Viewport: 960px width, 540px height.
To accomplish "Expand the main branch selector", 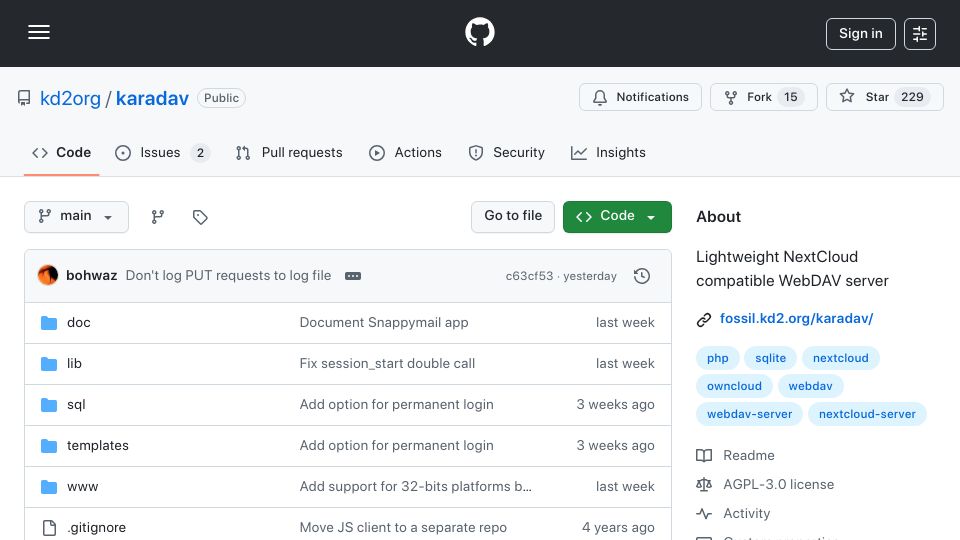I will (x=77, y=217).
